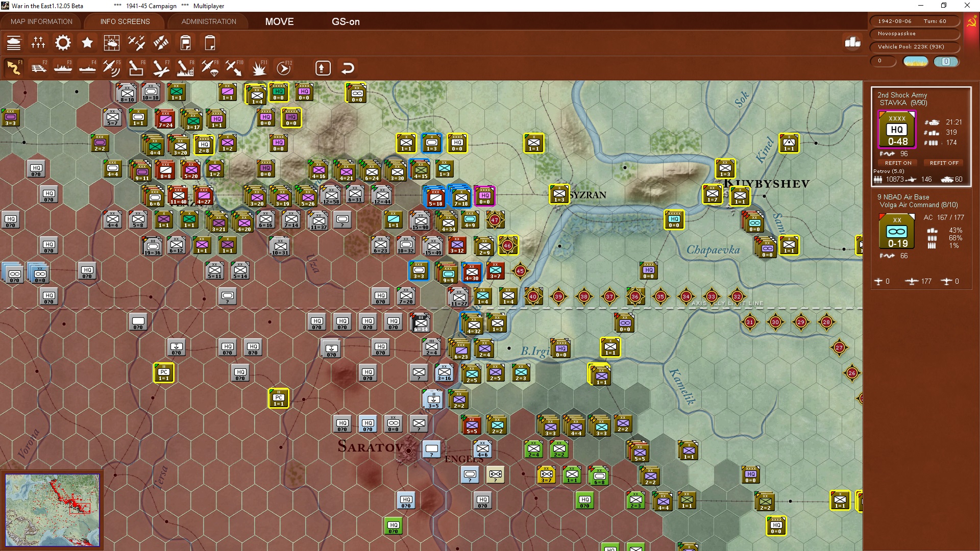Select the F8 bomb city mode icon
Image resolution: width=980 pixels, height=551 pixels.
click(185, 68)
